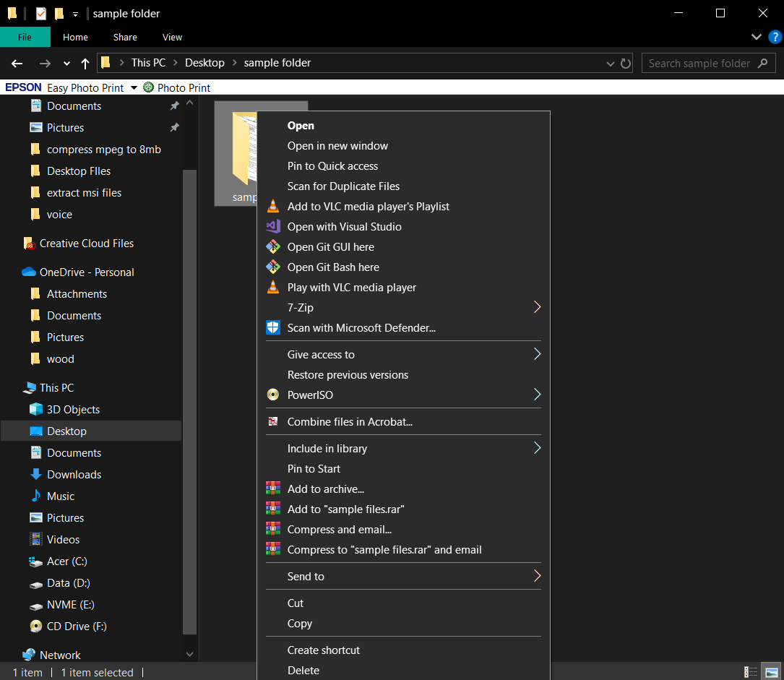Go back using the back arrow icon
The image size is (784, 680).
[17, 64]
